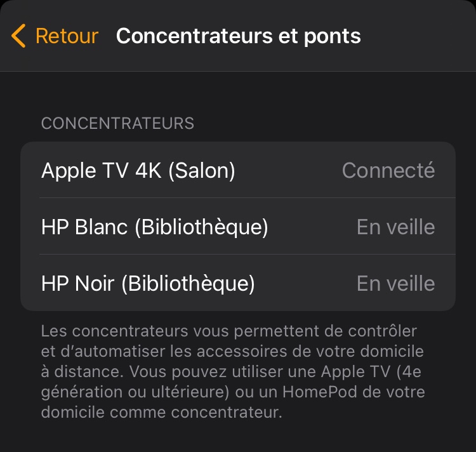Click the empty navigation bar area right of title

point(419,36)
